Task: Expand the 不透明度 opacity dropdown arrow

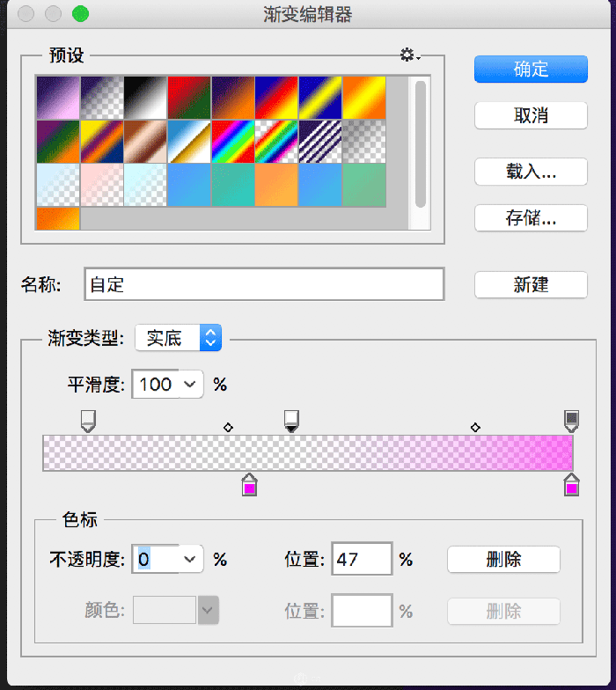Action: (x=190, y=559)
